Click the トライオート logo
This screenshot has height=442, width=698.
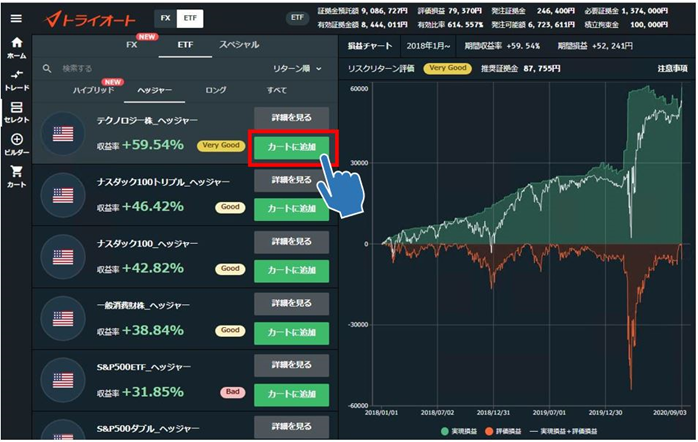coord(90,19)
